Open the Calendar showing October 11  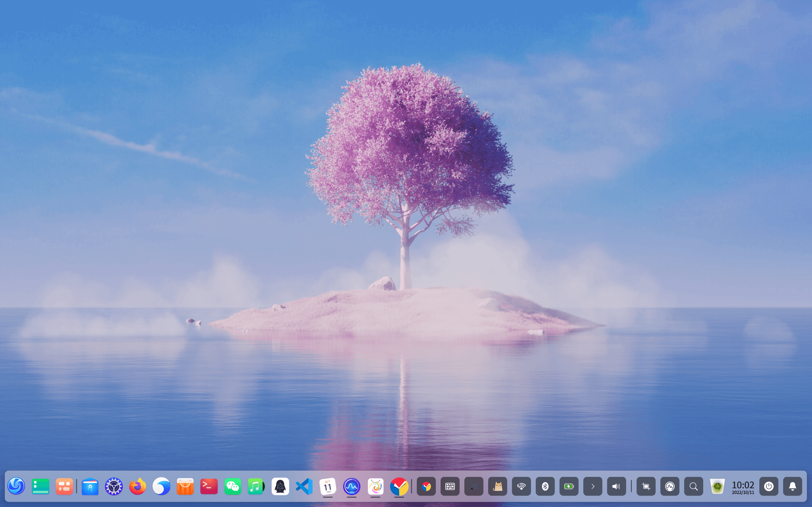click(328, 486)
